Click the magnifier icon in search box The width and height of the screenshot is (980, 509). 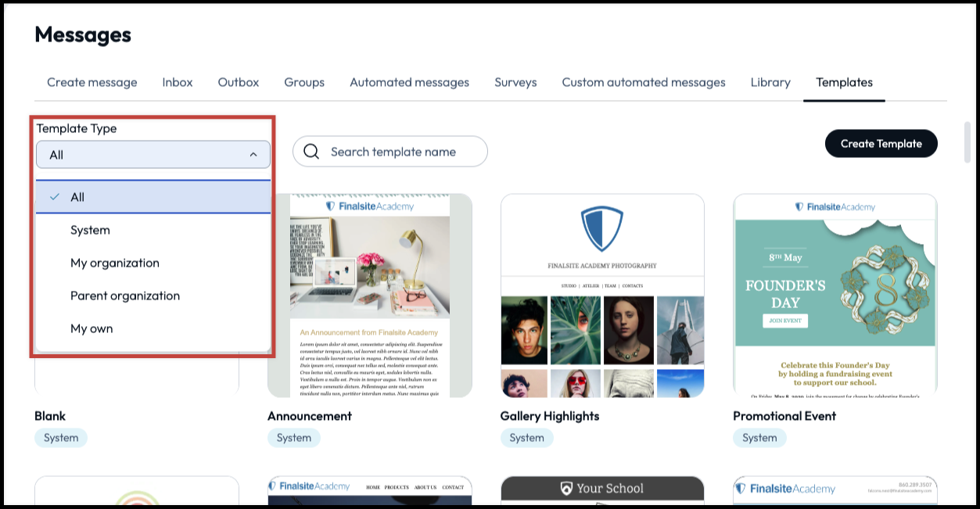click(x=311, y=152)
